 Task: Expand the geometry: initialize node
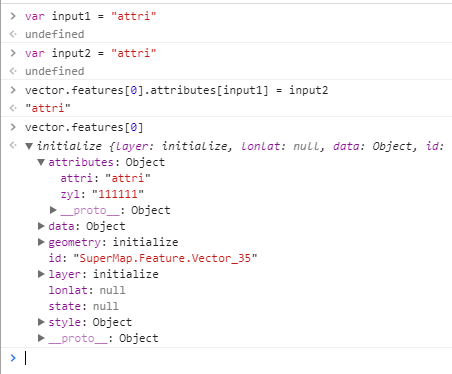(x=41, y=242)
